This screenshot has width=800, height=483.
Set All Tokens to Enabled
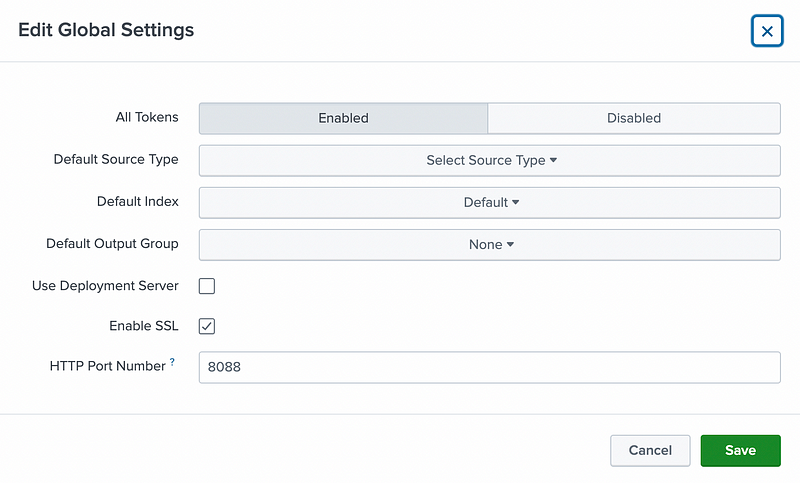[343, 118]
